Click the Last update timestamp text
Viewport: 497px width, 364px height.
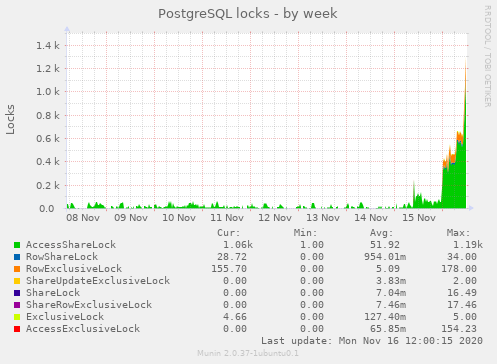coord(372,341)
